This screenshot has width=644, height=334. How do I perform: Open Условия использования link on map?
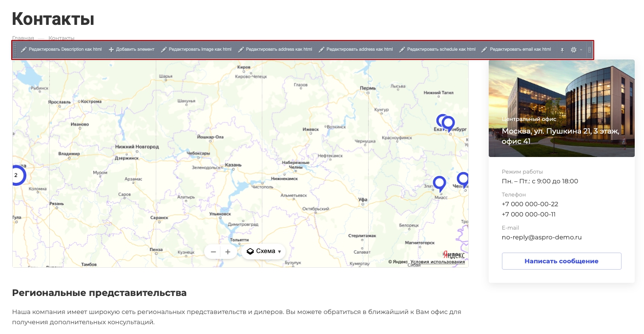[x=437, y=262]
